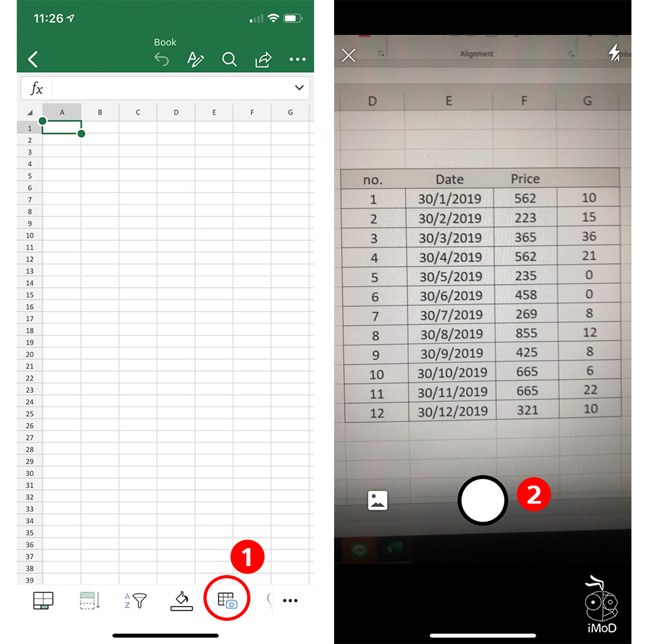The height and width of the screenshot is (644, 654).
Task: Open the Font formatting tool
Action: [196, 59]
